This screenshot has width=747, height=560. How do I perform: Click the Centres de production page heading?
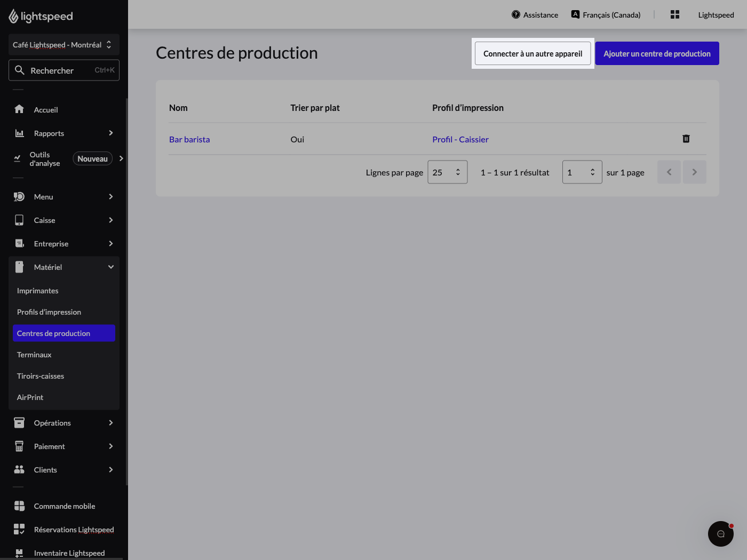click(x=237, y=53)
